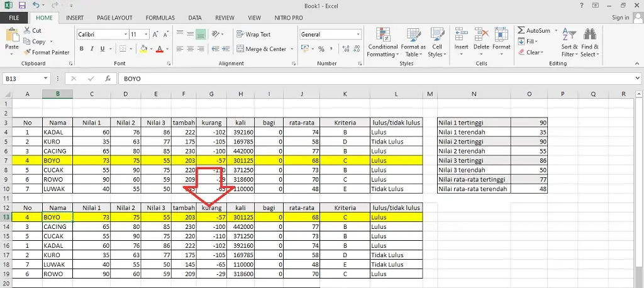Open the Conditional Formatting menu
Image resolution: width=644 pixels, height=288 pixels.
(x=383, y=43)
